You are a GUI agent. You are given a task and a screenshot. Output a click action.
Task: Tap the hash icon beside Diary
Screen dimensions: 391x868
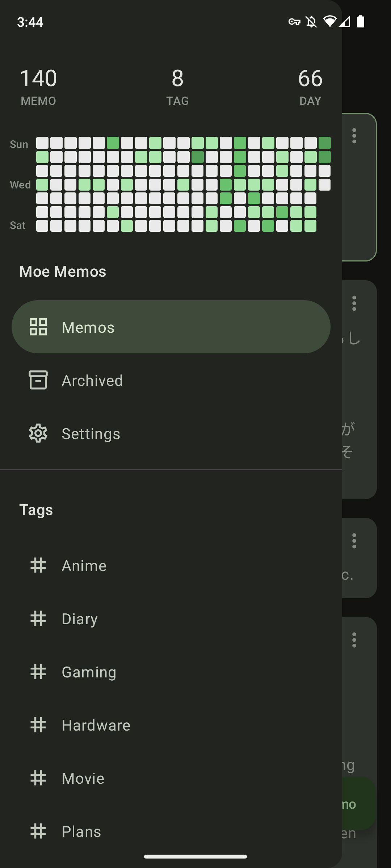point(38,619)
